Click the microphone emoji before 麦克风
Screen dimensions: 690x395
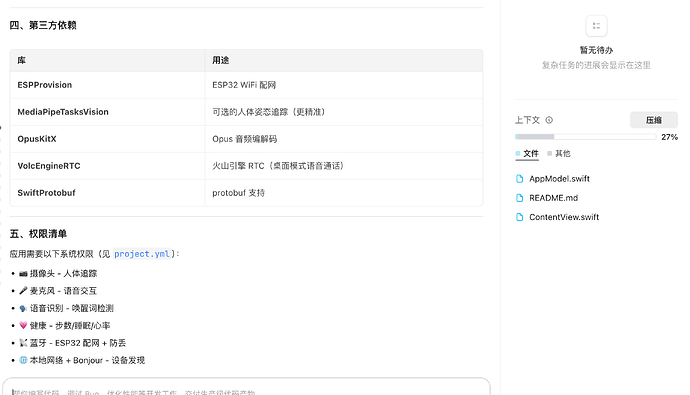pyautogui.click(x=23, y=291)
